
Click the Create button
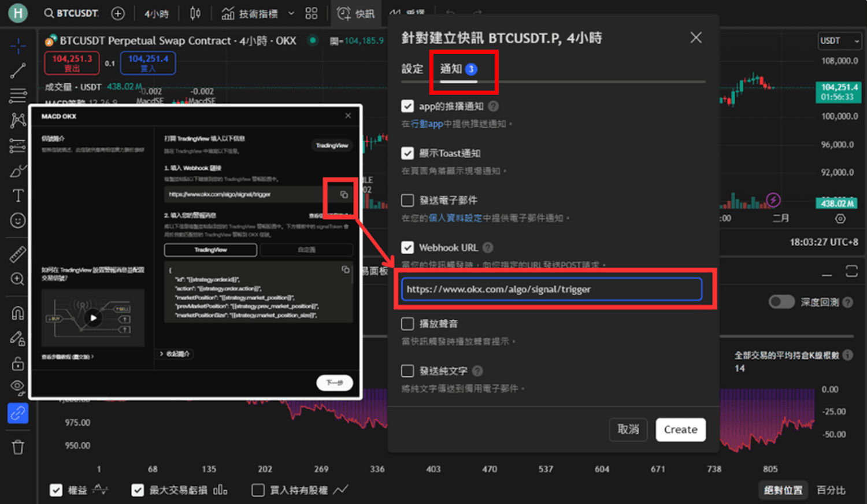pyautogui.click(x=680, y=429)
